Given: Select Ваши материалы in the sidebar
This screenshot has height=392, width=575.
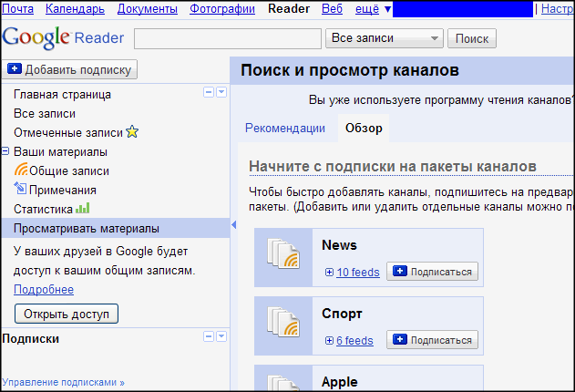Looking at the screenshot, I should click(60, 151).
